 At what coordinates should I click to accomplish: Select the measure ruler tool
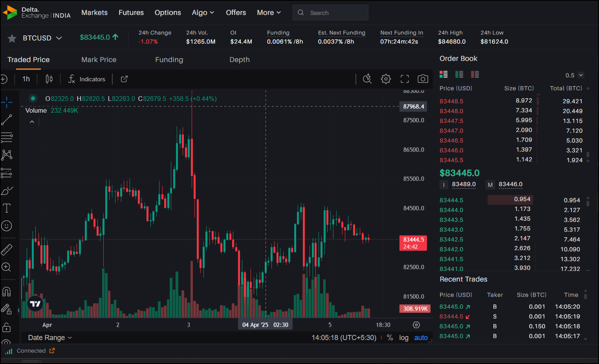click(7, 249)
